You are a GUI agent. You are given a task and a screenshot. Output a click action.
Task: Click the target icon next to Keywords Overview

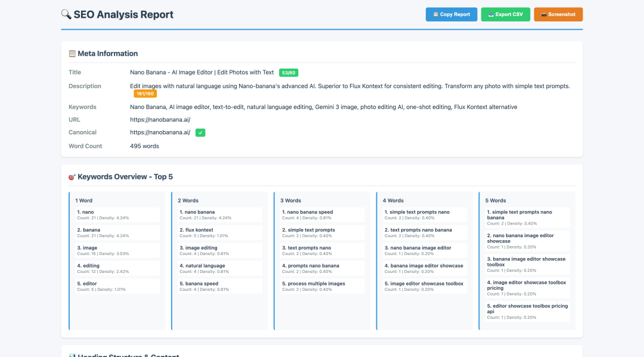(x=72, y=177)
